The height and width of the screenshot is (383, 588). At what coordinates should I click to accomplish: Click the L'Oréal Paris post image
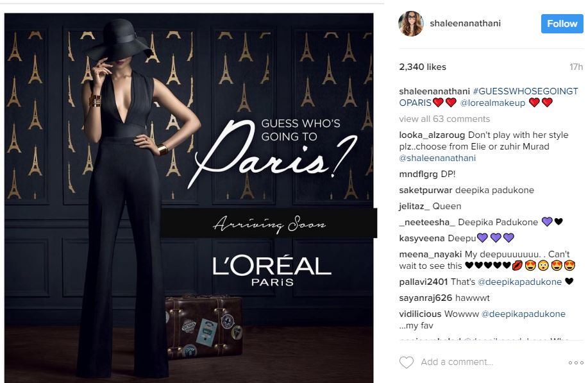click(x=189, y=198)
